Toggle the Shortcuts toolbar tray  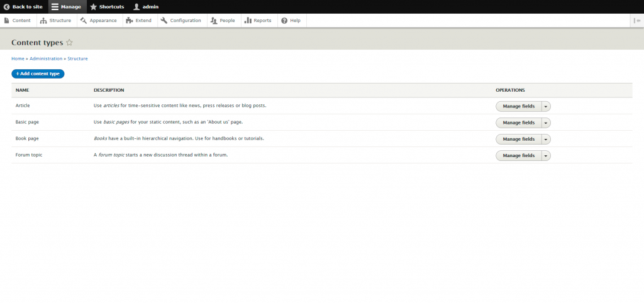tap(107, 7)
